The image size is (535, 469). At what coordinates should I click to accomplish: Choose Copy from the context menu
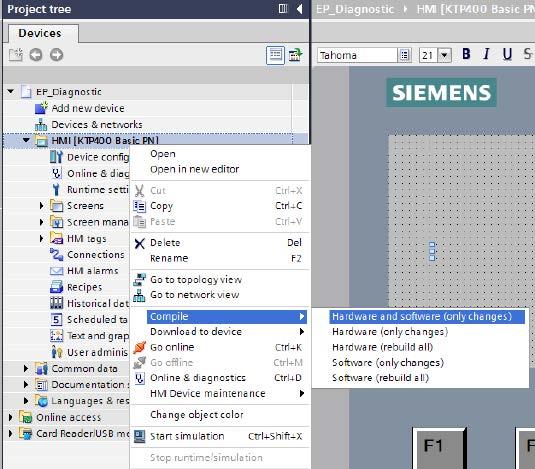coord(220,206)
